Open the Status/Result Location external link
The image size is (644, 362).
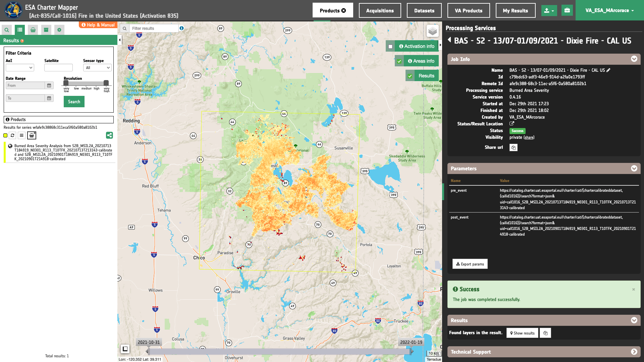click(512, 124)
